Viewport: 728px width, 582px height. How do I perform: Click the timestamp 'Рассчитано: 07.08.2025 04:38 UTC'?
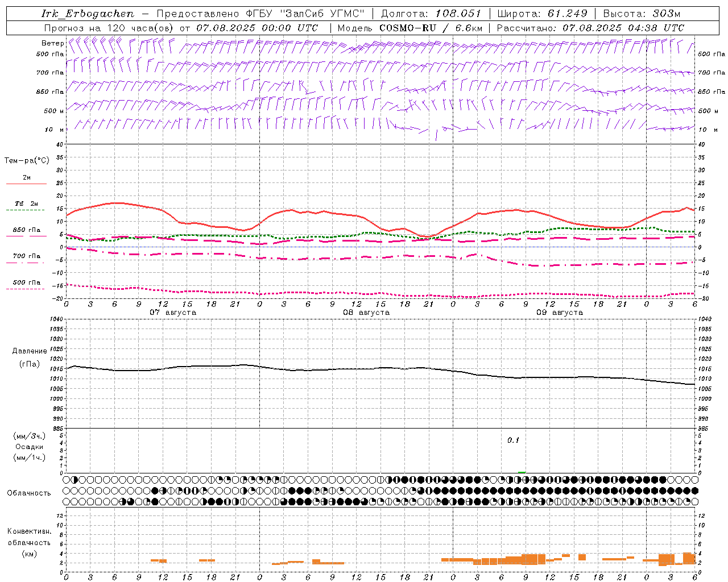pos(590,28)
